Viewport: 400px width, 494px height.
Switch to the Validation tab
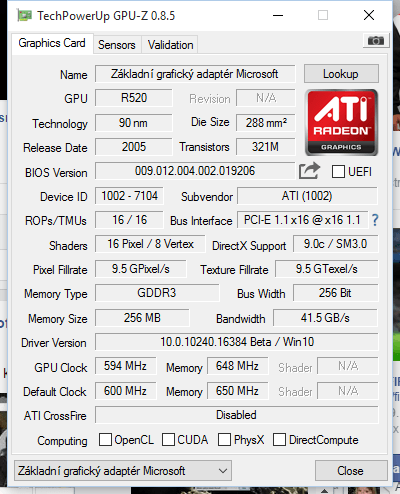pos(170,45)
